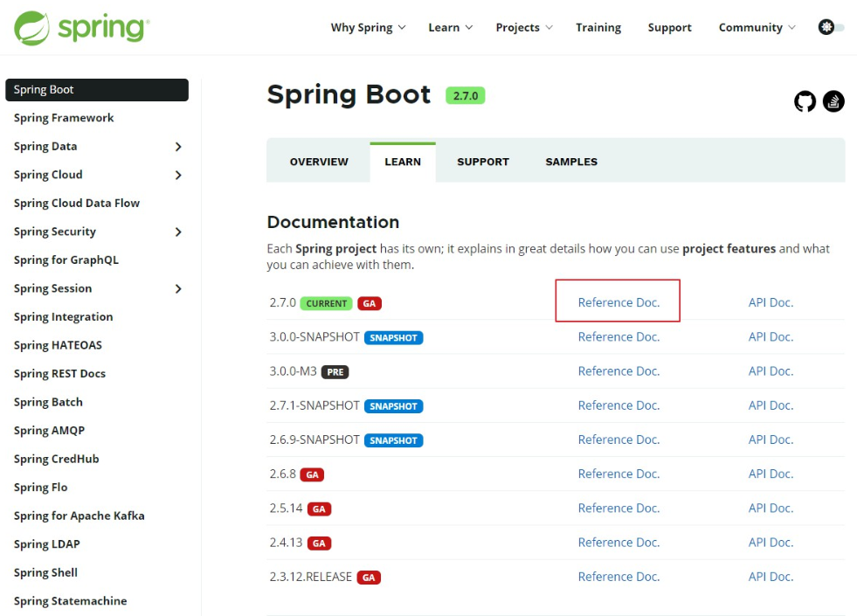
Task: Expand the Spring Data chevron
Action: pos(178,147)
